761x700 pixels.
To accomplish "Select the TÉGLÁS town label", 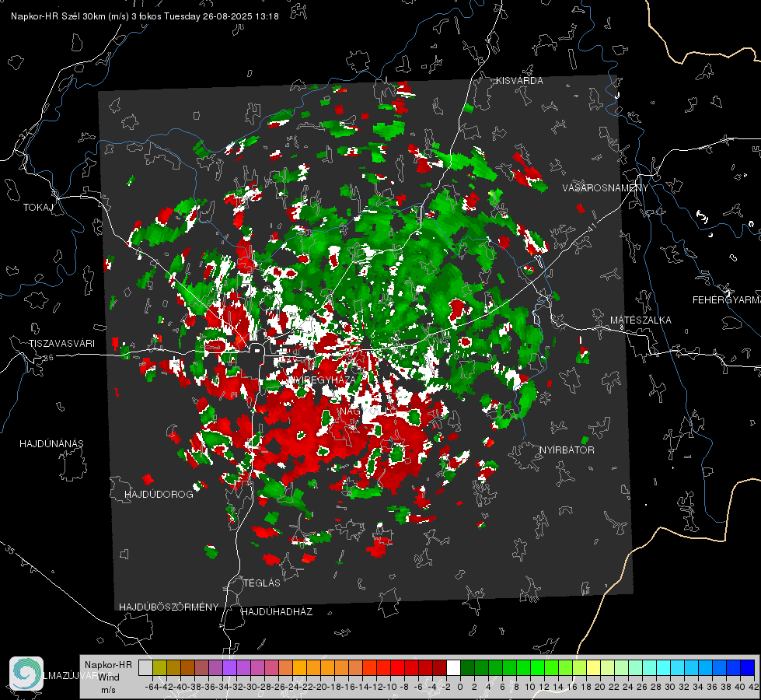I will [262, 583].
